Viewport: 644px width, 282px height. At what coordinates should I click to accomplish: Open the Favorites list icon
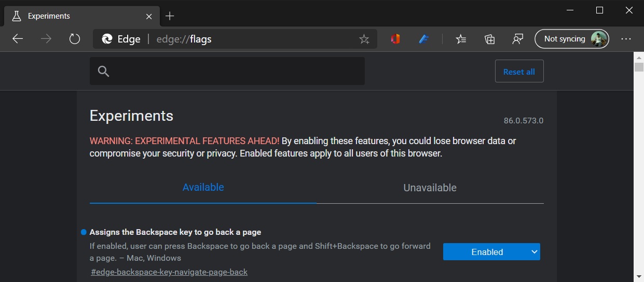(x=461, y=39)
